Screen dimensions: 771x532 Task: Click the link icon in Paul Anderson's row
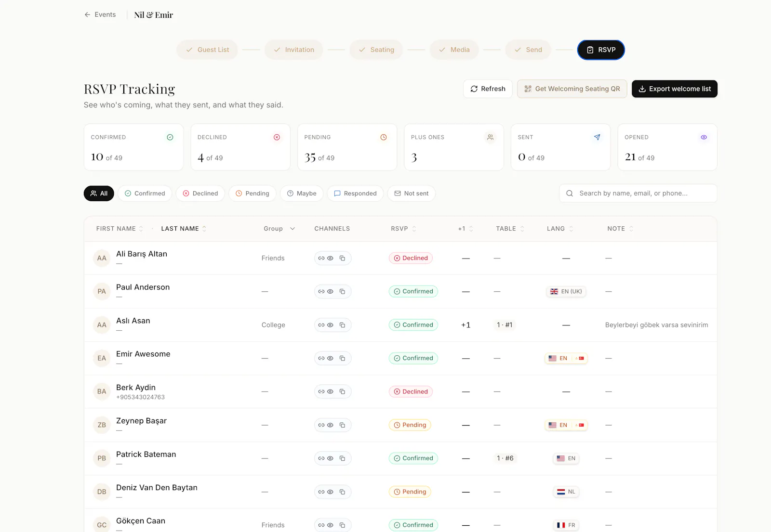[321, 291]
